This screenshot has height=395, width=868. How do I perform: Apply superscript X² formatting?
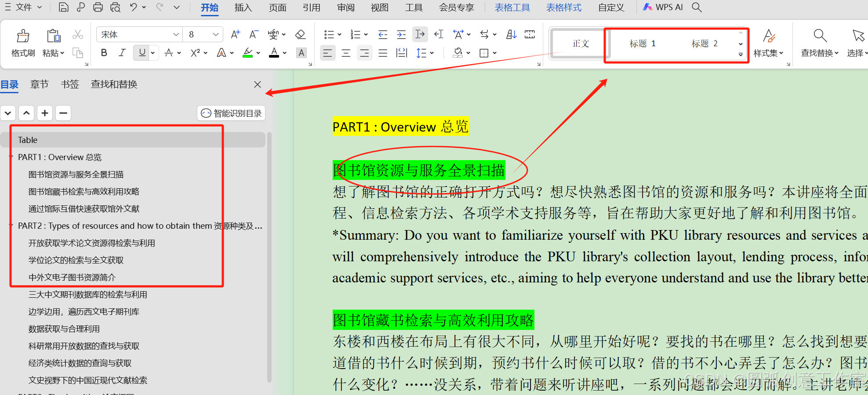coord(196,53)
